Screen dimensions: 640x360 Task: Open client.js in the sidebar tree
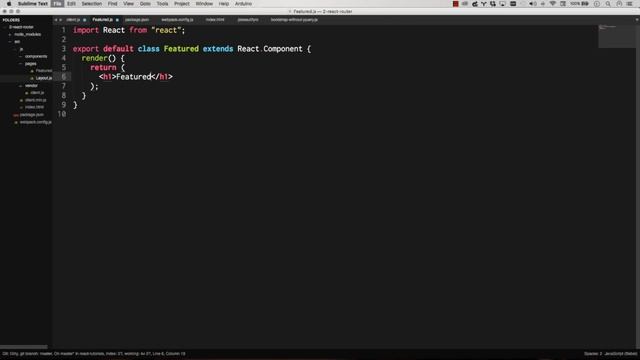(x=37, y=93)
